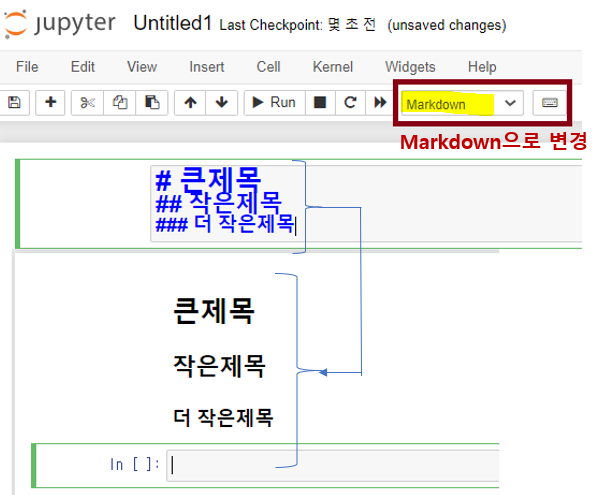Viewport: 599px width, 495px height.
Task: Interrupt the kernel with the stop icon
Action: (x=320, y=102)
